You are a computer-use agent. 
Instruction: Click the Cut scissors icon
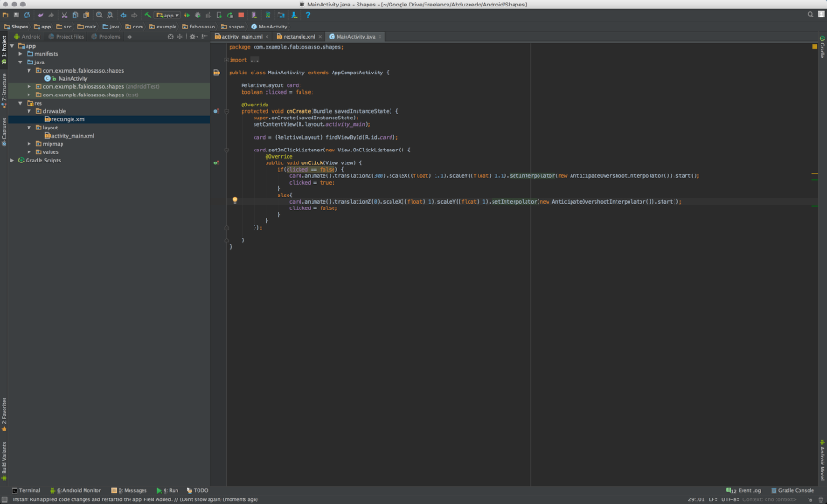(64, 16)
